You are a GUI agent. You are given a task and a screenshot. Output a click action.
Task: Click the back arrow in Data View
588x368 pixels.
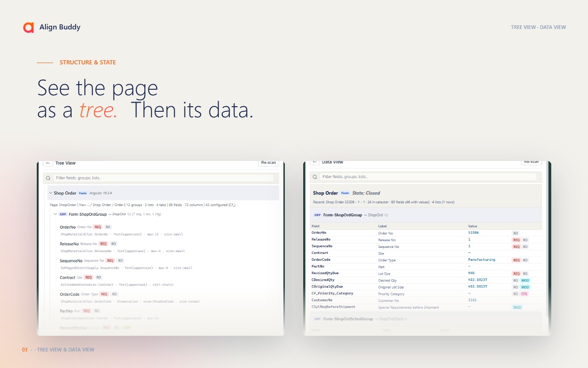click(x=315, y=162)
